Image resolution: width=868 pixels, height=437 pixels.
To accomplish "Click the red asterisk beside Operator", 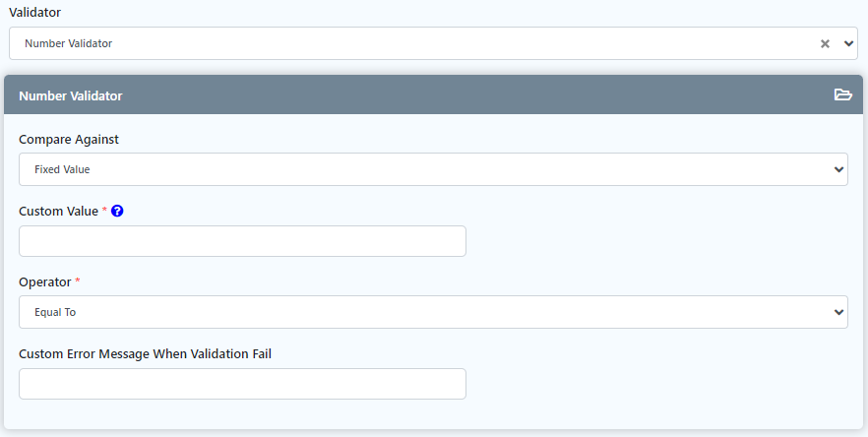I will (x=78, y=282).
